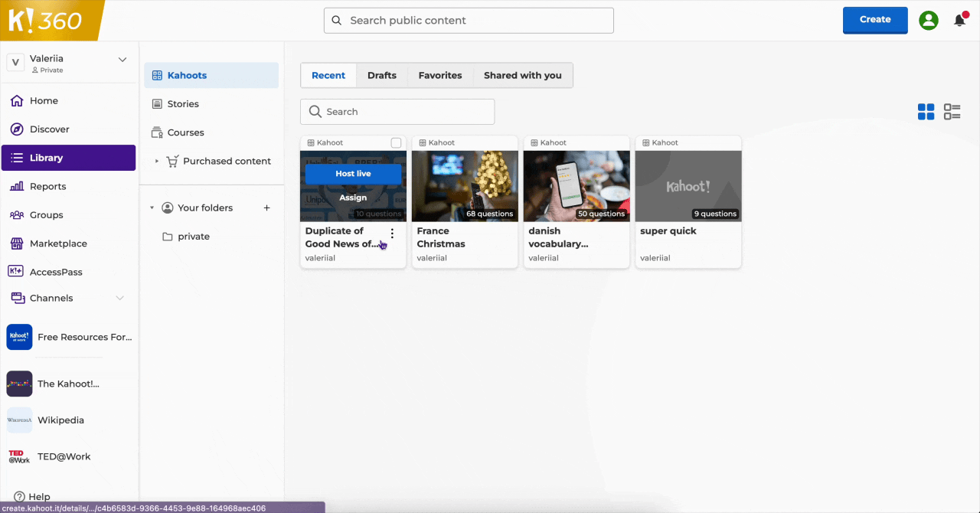Collapse the Your folders section arrow
This screenshot has width=980, height=513.
click(x=152, y=207)
